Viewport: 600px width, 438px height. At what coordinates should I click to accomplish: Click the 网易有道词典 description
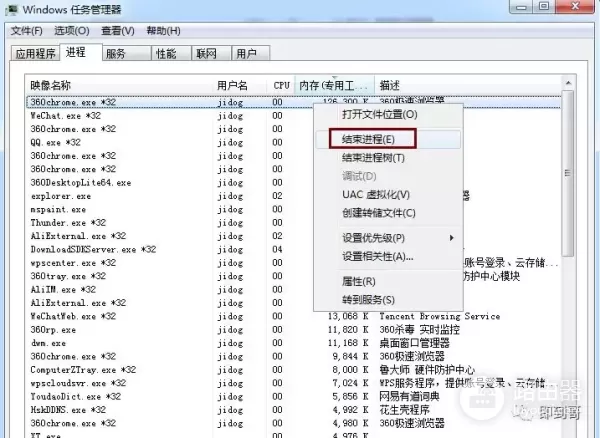409,397
